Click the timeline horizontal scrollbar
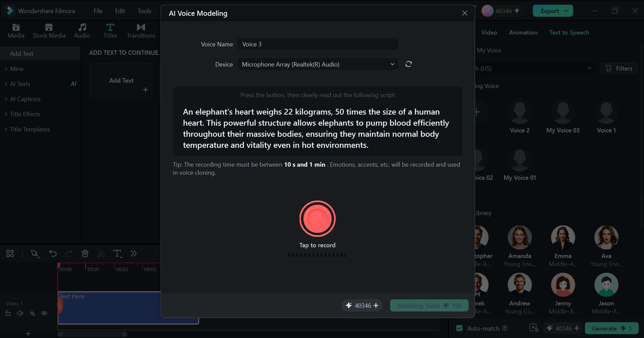 (92, 334)
